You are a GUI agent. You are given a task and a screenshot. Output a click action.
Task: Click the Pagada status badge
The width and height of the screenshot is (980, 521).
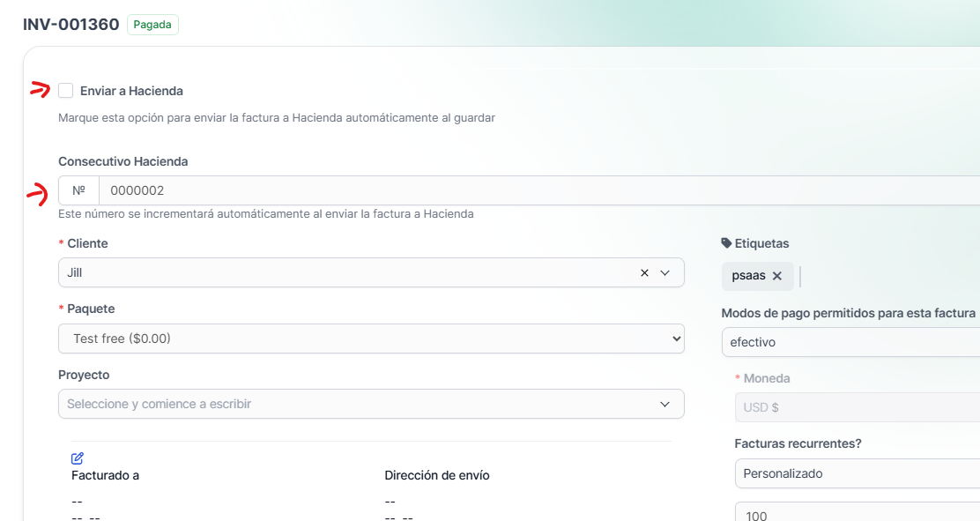click(152, 25)
